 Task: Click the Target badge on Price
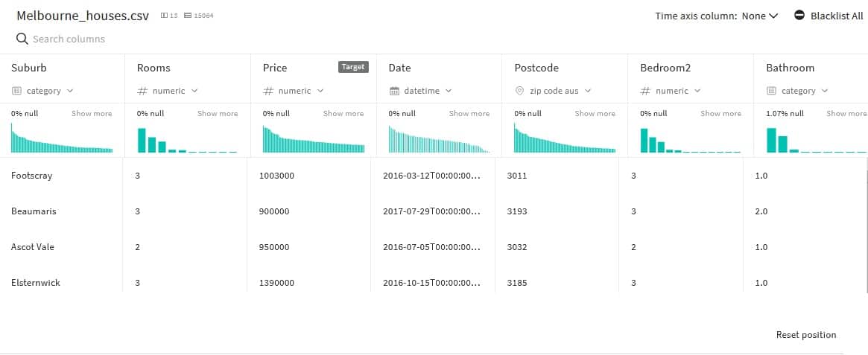[x=353, y=67]
